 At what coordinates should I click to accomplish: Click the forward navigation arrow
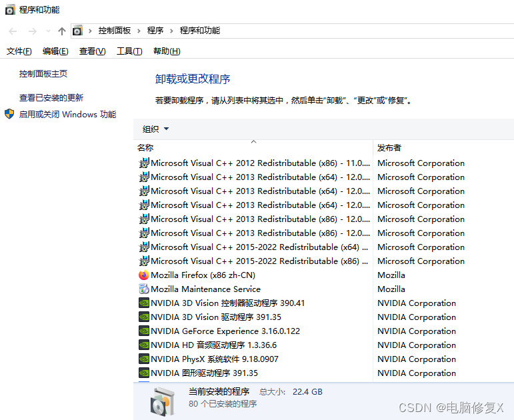33,31
